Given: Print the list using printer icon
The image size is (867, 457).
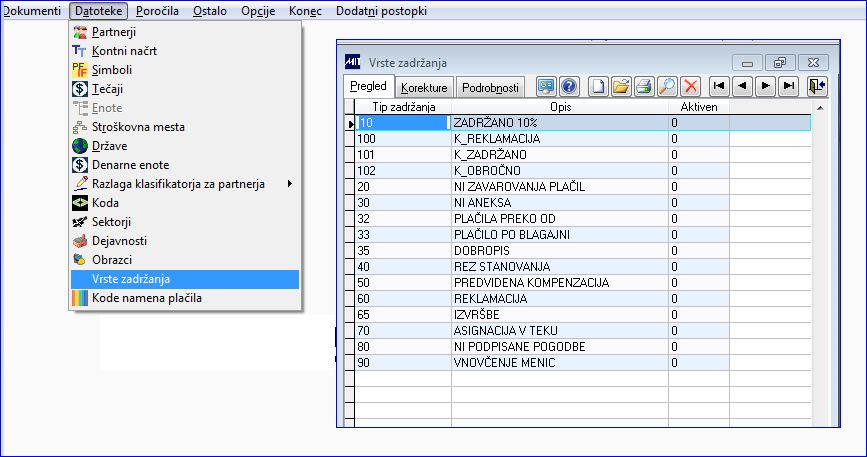Looking at the screenshot, I should pyautogui.click(x=644, y=86).
